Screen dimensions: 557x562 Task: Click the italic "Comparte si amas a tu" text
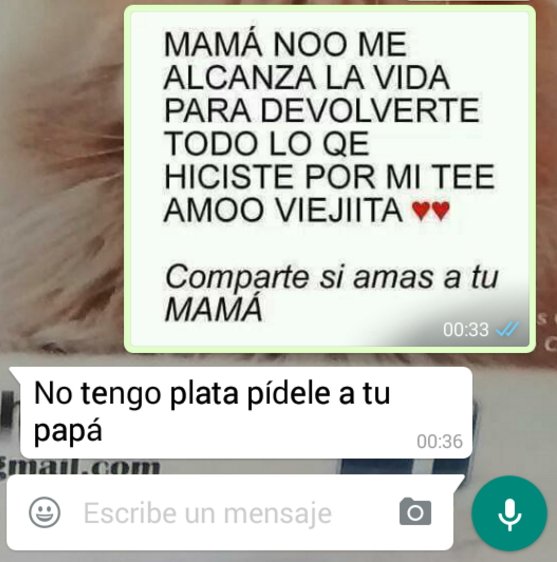(332, 278)
